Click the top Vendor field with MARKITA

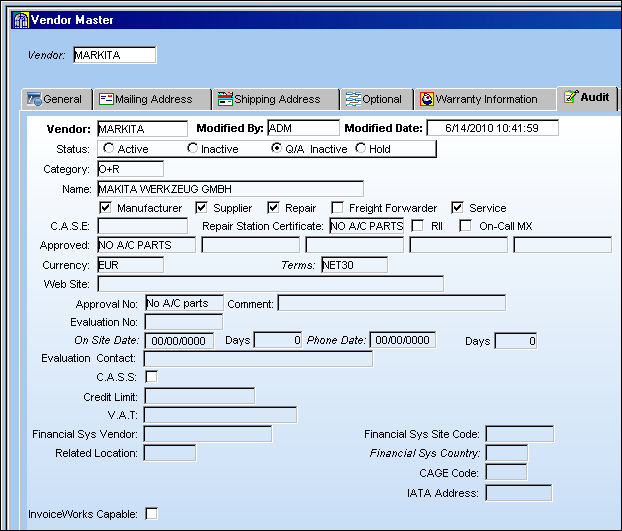(115, 55)
